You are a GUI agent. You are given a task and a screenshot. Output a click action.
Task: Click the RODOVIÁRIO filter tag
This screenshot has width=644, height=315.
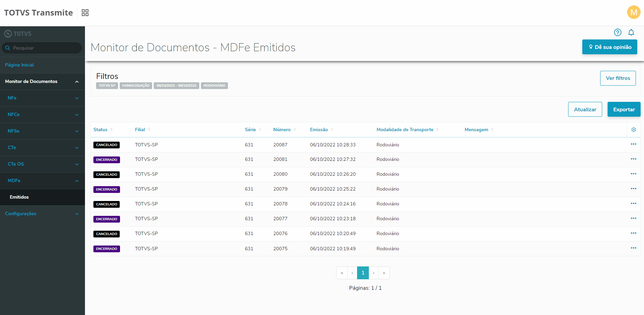(214, 86)
